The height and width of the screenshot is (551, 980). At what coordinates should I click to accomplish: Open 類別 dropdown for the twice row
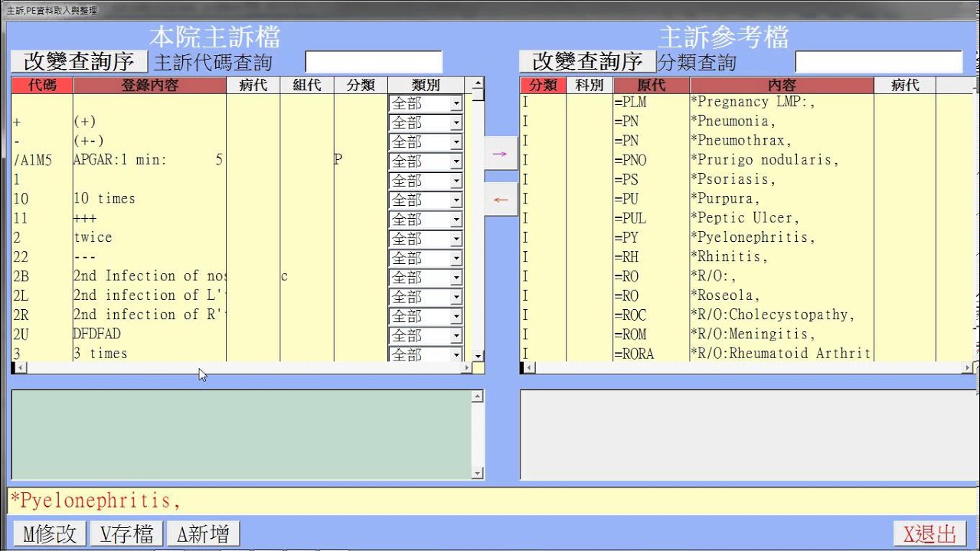pyautogui.click(x=456, y=239)
